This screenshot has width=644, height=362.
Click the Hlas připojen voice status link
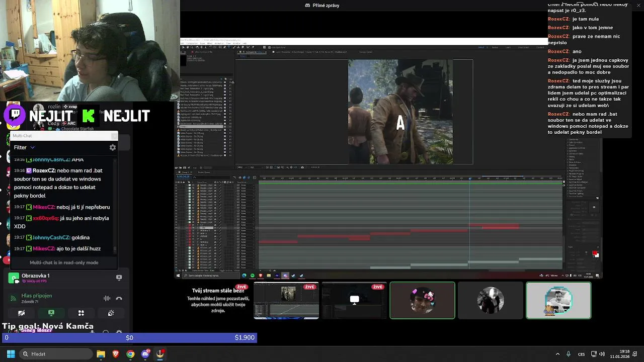tap(36, 296)
